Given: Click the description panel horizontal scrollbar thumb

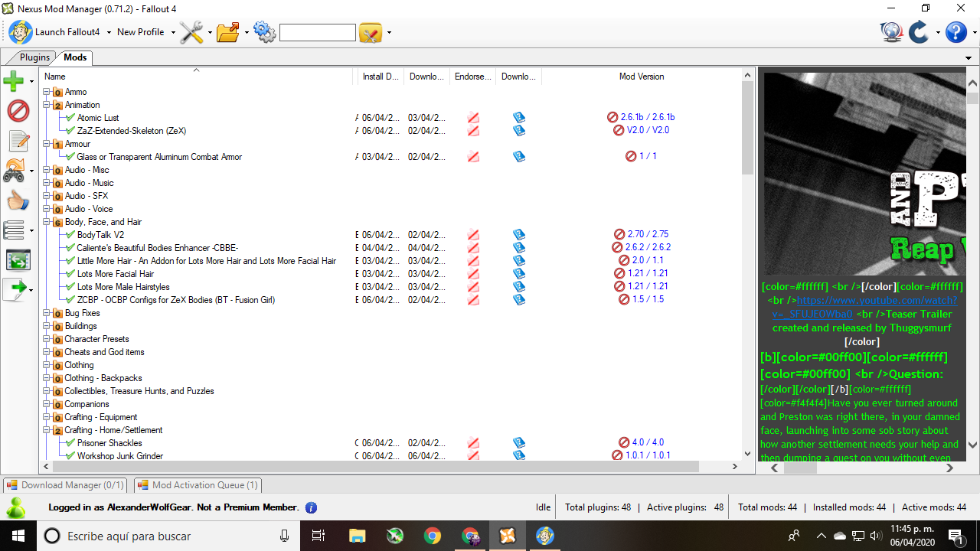Looking at the screenshot, I should [x=800, y=468].
